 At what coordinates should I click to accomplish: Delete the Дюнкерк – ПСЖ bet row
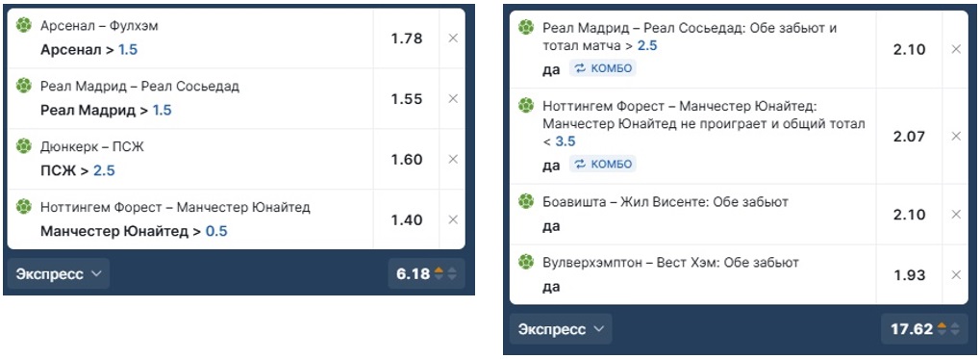click(x=453, y=160)
